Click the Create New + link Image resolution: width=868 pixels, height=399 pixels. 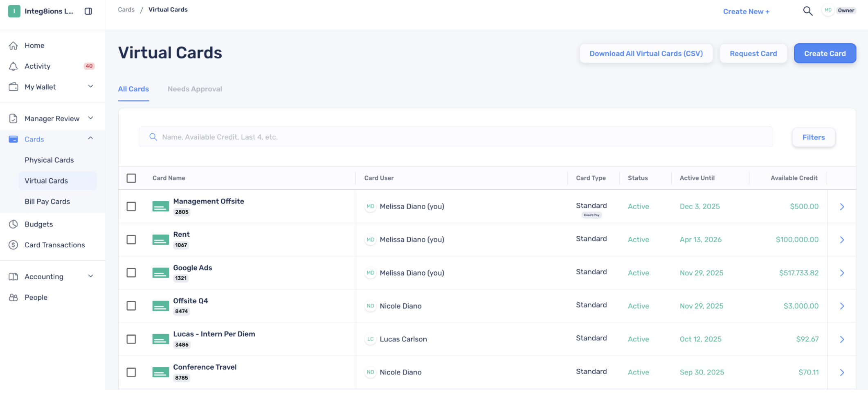pos(746,11)
